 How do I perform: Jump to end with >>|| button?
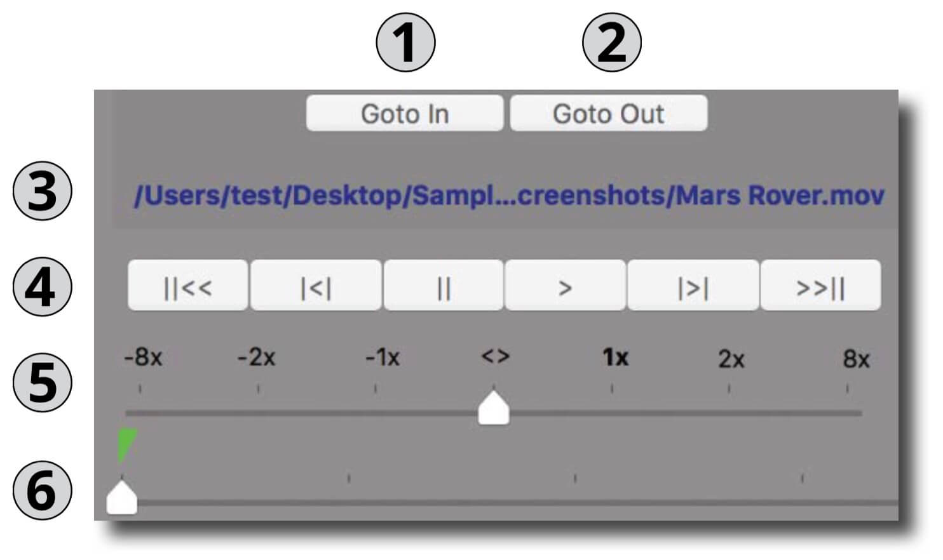point(820,286)
